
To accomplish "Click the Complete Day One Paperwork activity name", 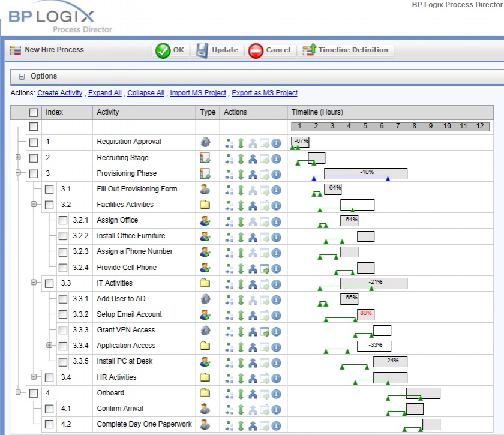I will coord(145,424).
